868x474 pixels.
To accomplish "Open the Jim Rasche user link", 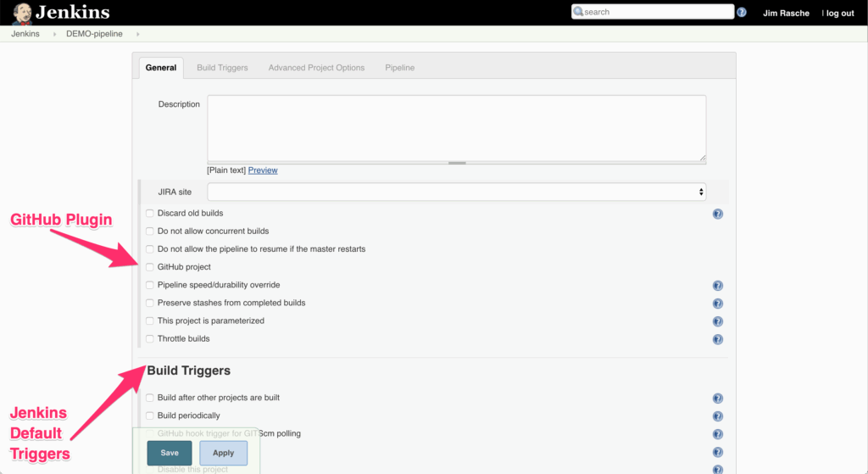I will coord(786,14).
